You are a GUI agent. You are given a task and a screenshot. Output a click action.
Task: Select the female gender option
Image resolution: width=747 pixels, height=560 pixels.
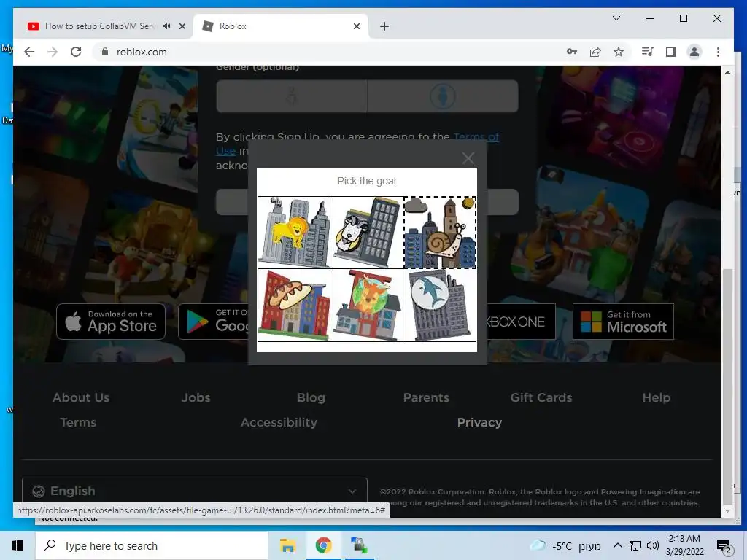[x=292, y=96]
